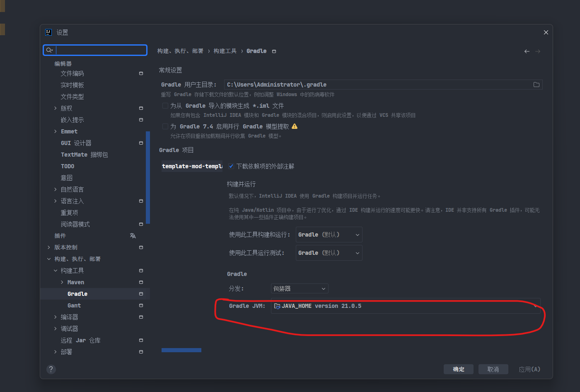The height and width of the screenshot is (392, 580).
Task: Focus the settings search field
Action: (x=95, y=50)
